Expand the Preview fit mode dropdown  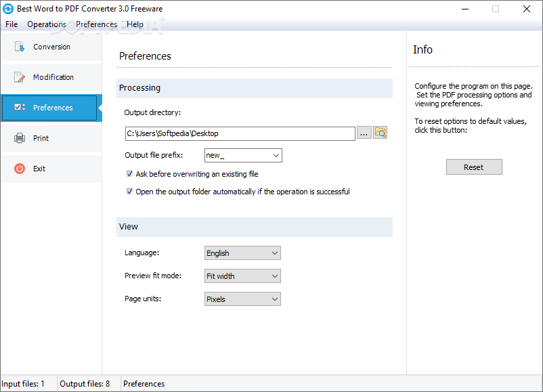[242, 276]
